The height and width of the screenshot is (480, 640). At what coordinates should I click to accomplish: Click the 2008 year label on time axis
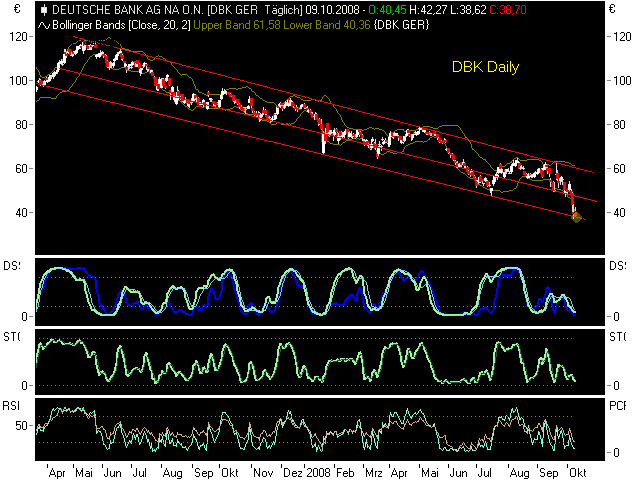(318, 473)
